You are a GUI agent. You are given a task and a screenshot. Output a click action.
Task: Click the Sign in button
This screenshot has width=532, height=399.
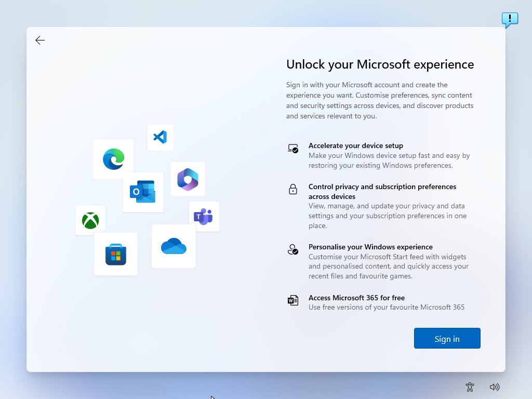(x=447, y=338)
